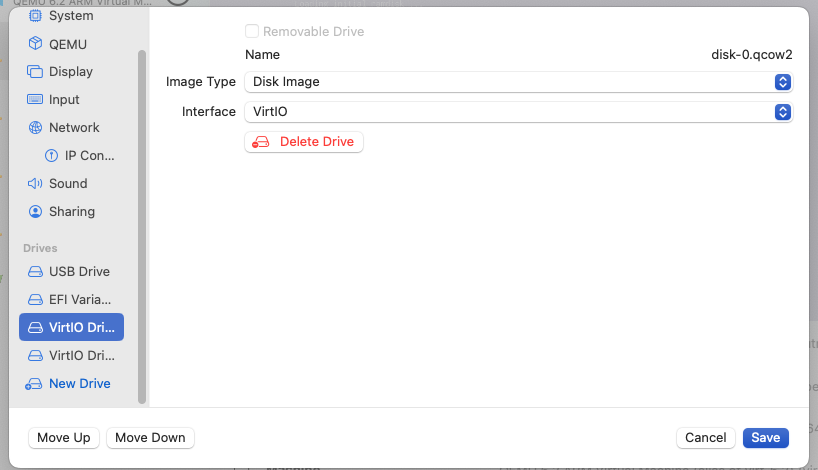The width and height of the screenshot is (818, 470).
Task: Click the Delete Drive button
Action: 304,142
